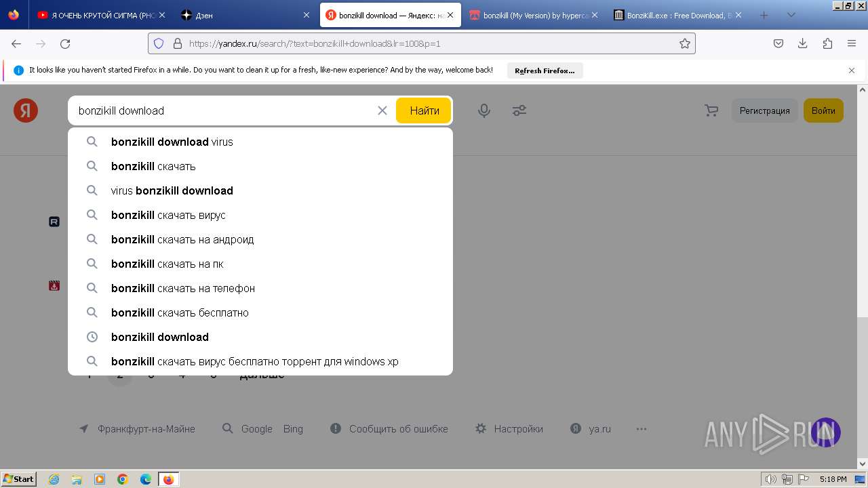
Task: Select history suggestion 'bonzikill download'
Action: 260,337
